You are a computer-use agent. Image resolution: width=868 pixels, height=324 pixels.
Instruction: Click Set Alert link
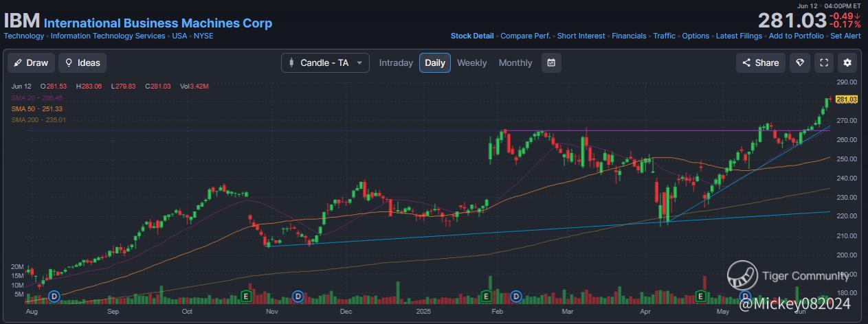click(x=845, y=36)
